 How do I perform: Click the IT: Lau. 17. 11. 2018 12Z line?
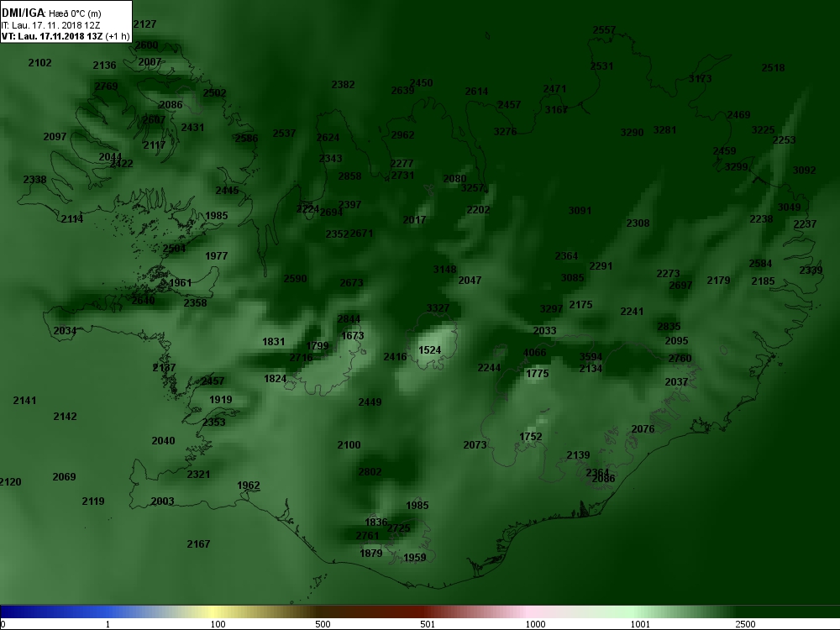pyautogui.click(x=51, y=25)
